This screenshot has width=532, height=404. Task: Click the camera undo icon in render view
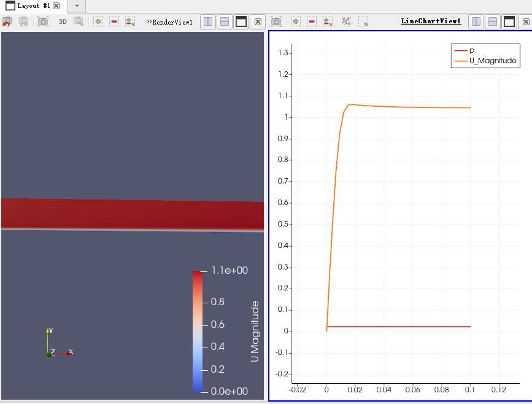click(7, 21)
